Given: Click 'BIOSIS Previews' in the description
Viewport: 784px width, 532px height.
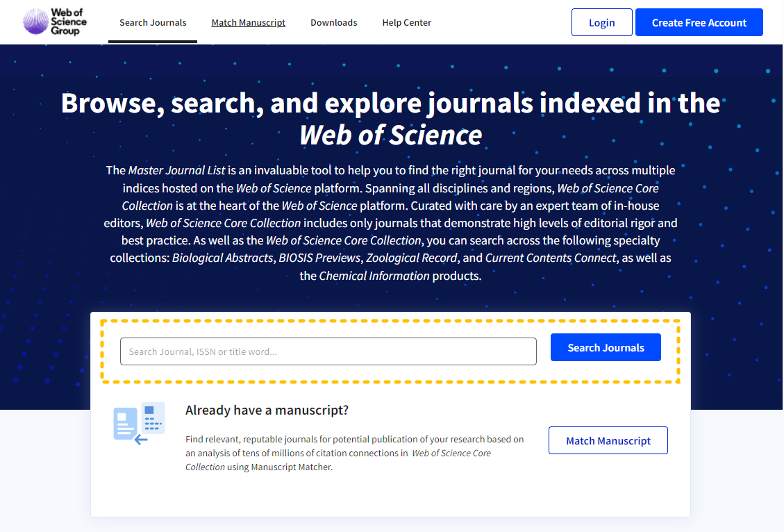Looking at the screenshot, I should point(319,258).
